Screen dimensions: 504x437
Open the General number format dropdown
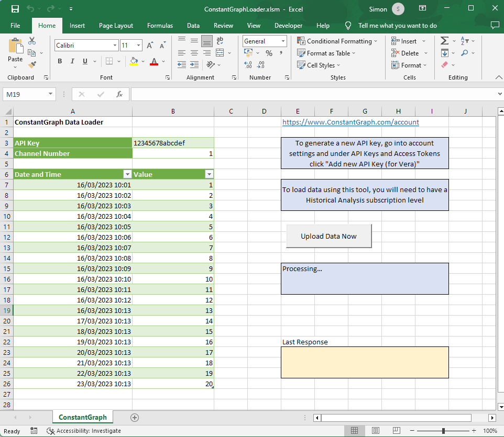(x=283, y=41)
